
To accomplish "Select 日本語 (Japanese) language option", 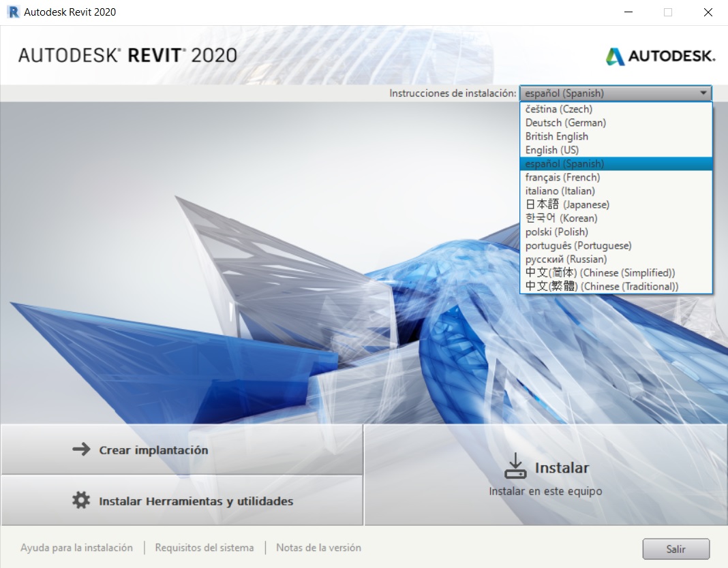I will [x=616, y=204].
